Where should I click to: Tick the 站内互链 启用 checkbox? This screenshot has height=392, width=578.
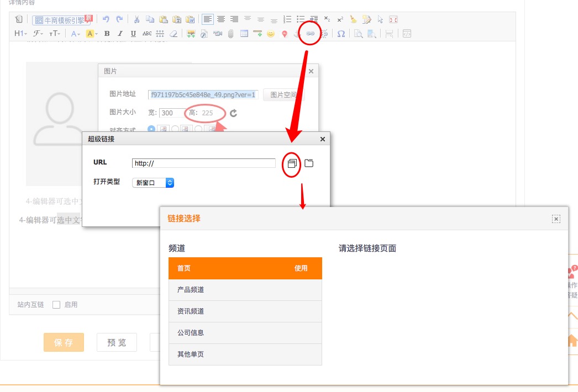click(56, 305)
